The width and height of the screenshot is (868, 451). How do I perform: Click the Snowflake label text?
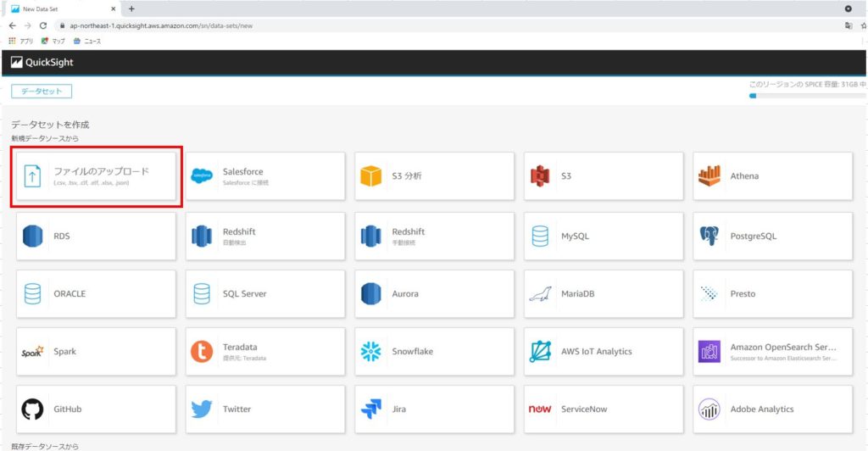[x=413, y=352]
